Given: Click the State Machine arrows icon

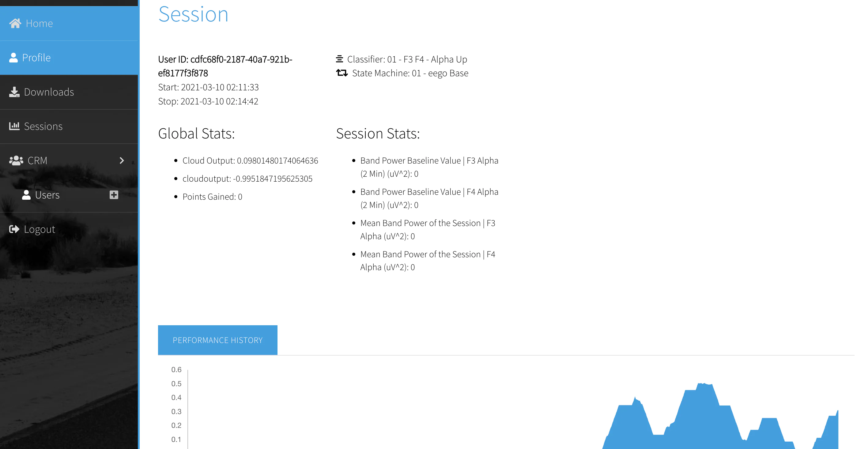Looking at the screenshot, I should pyautogui.click(x=342, y=73).
